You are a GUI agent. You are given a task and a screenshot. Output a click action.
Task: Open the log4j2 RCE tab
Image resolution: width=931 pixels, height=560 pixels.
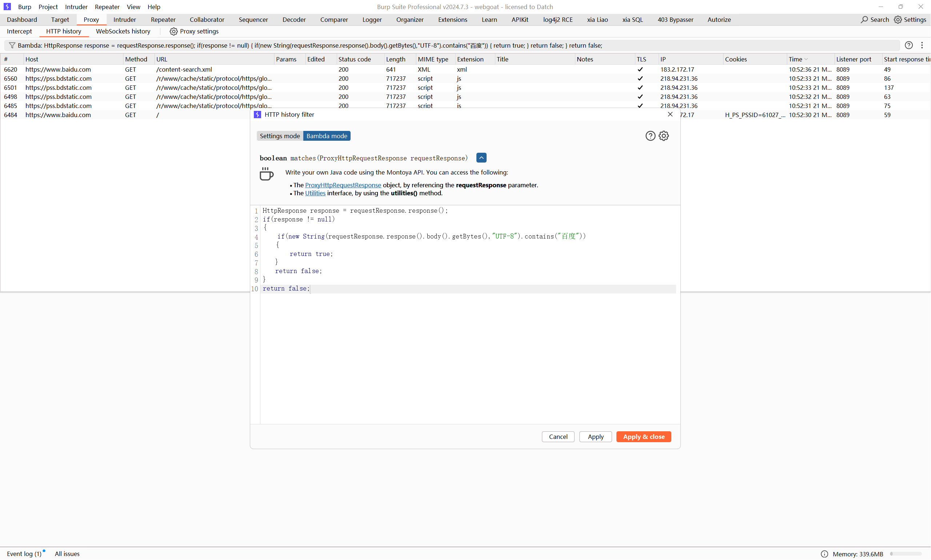coord(558,20)
